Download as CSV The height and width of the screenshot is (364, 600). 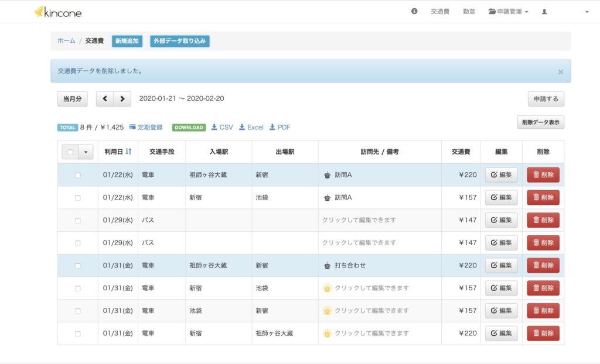tap(222, 128)
